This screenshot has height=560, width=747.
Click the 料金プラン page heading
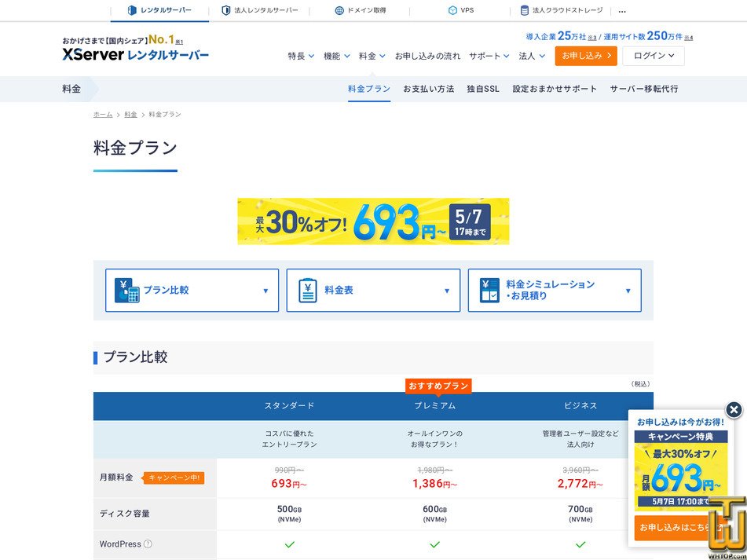135,148
